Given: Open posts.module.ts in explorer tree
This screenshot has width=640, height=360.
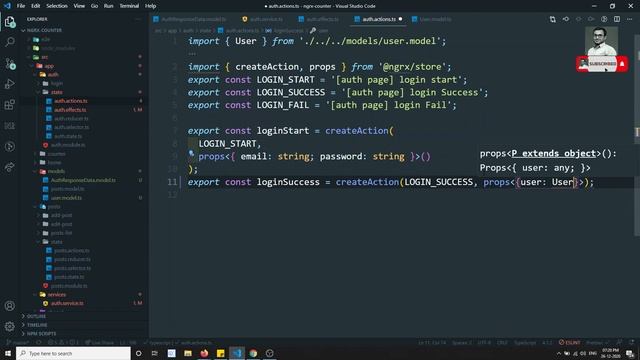Looking at the screenshot, I should 69,286.
